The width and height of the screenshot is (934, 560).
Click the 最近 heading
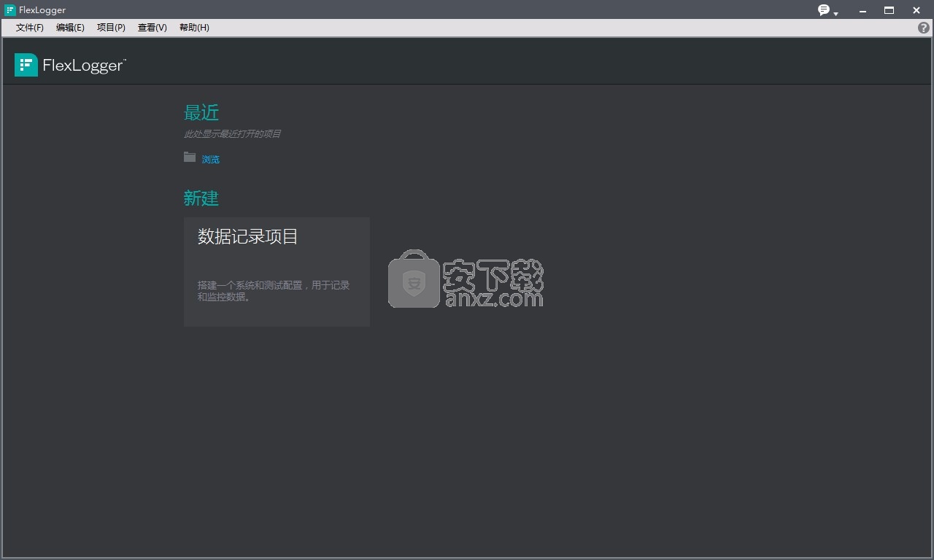tap(201, 113)
